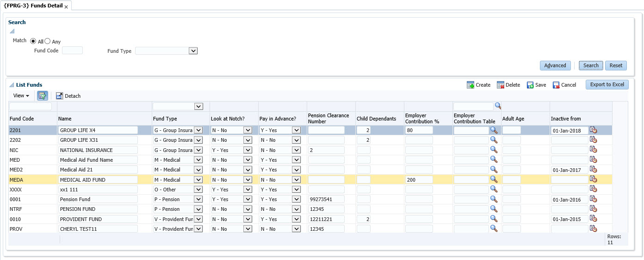Collapse the Search panel disclosure triangle
644x260 pixels.
(12, 31)
